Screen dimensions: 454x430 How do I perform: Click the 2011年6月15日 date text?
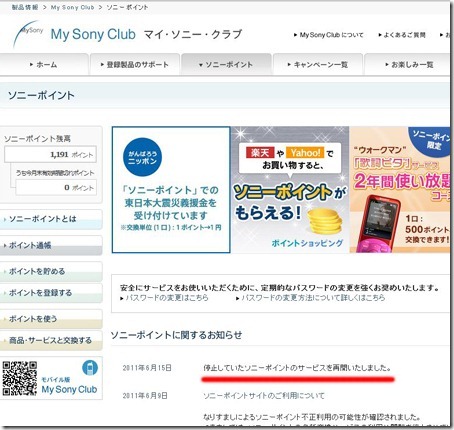click(x=147, y=368)
